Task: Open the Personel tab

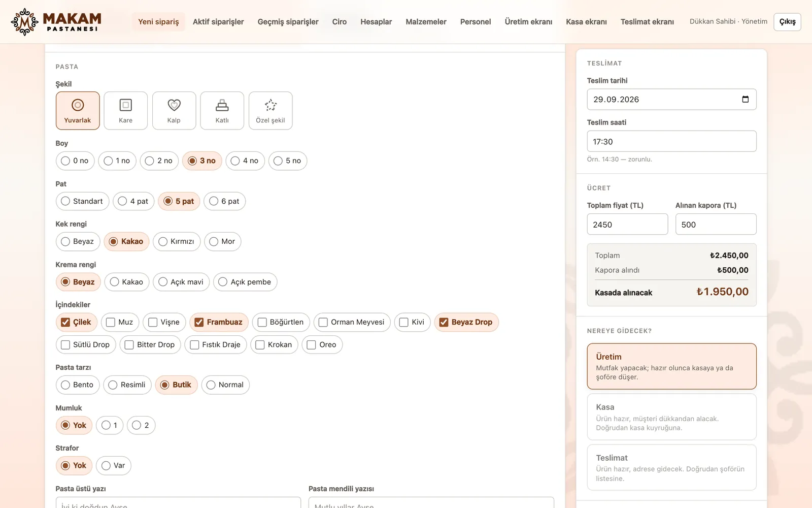Action: click(476, 22)
